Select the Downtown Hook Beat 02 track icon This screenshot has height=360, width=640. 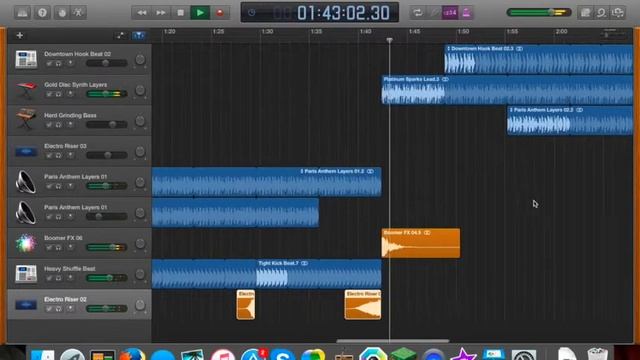click(x=26, y=59)
